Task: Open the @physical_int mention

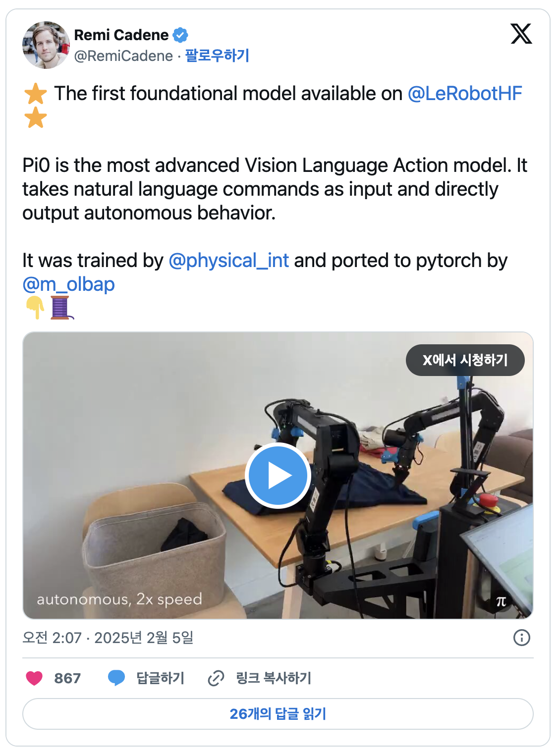Action: click(x=228, y=260)
